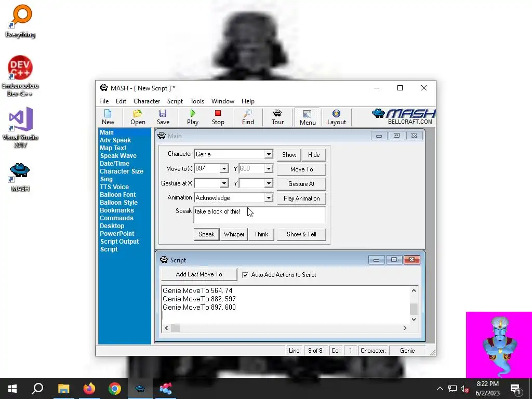
Task: Click the Hide character button
Action: pyautogui.click(x=314, y=155)
